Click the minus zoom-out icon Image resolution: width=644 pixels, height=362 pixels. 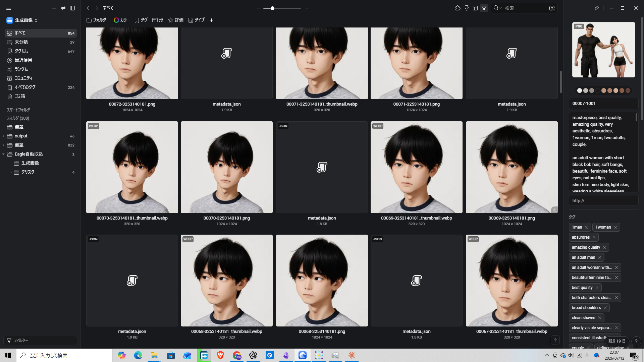[258, 8]
